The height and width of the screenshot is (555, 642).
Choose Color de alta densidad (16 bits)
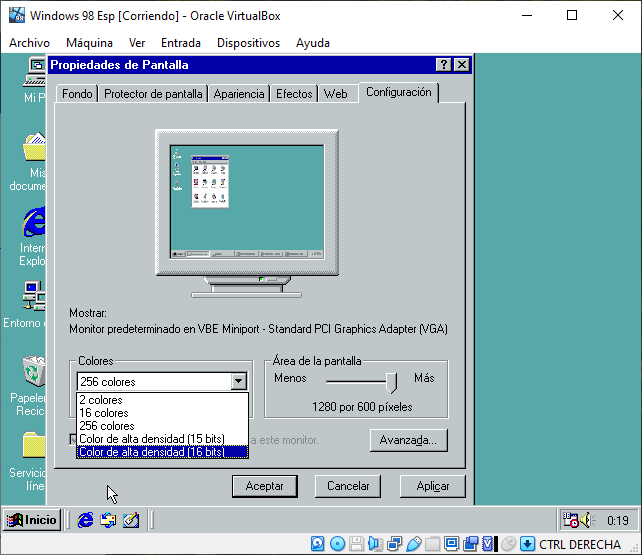pyautogui.click(x=163, y=452)
